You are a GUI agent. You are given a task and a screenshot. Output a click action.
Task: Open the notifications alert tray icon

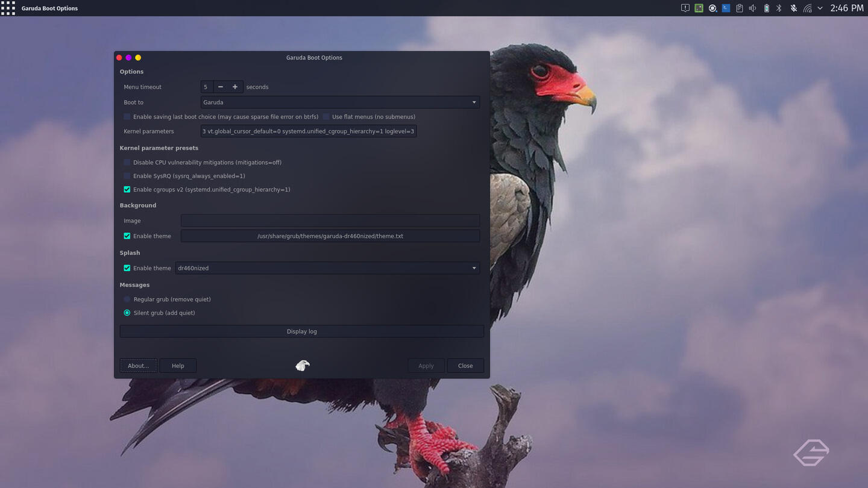(685, 8)
